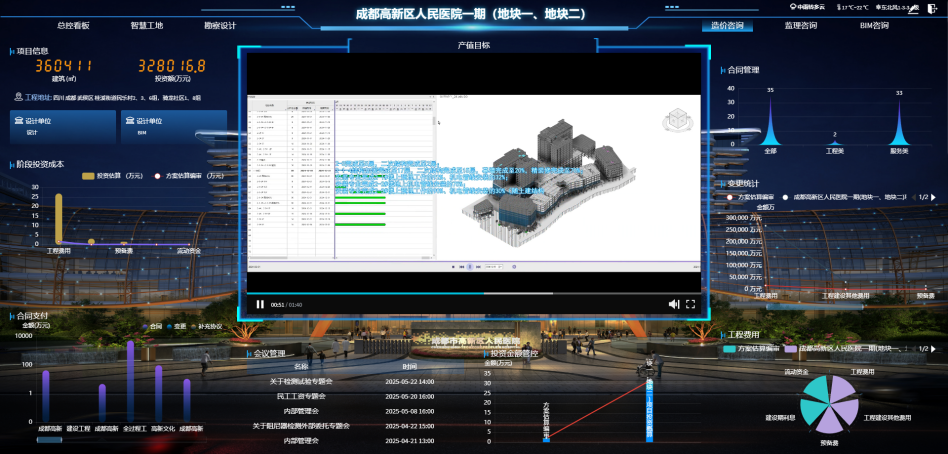Viewport: 948px width, 454px height.
Task: Go to previous legend page in 变更统计
Action: tap(911, 197)
